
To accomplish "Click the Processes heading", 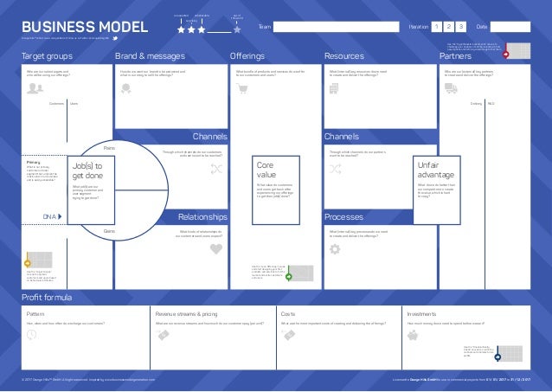I will tap(343, 216).
